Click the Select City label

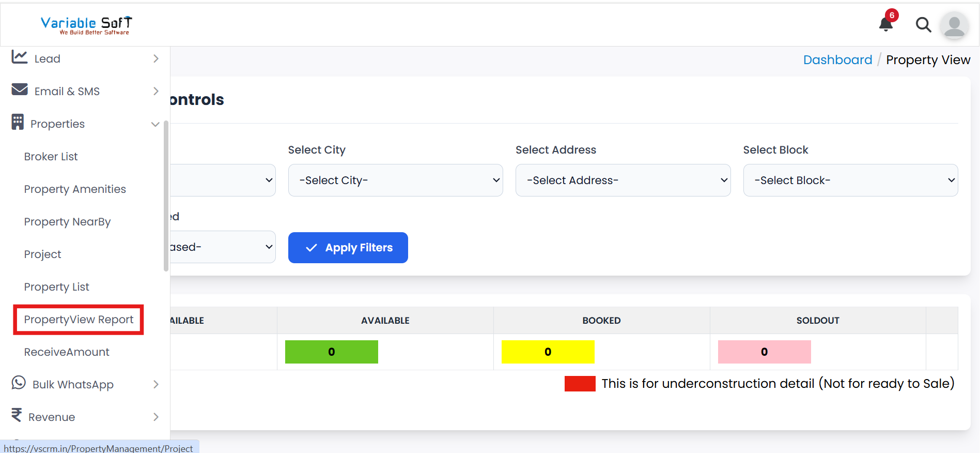coord(317,150)
